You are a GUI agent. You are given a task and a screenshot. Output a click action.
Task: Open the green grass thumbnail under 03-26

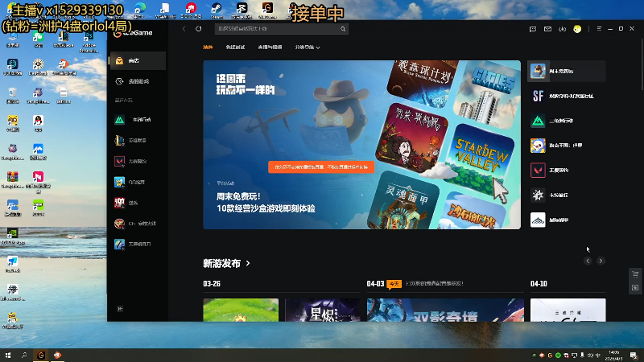click(x=241, y=310)
